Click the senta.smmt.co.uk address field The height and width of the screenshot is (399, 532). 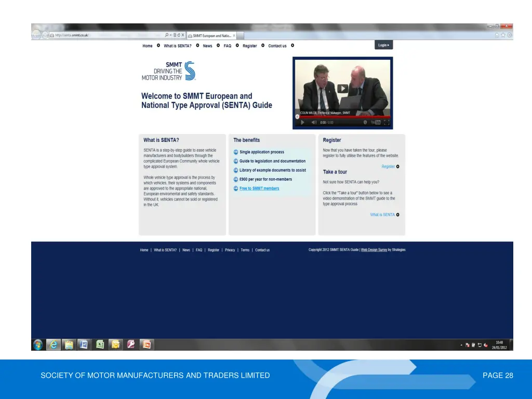pos(107,35)
